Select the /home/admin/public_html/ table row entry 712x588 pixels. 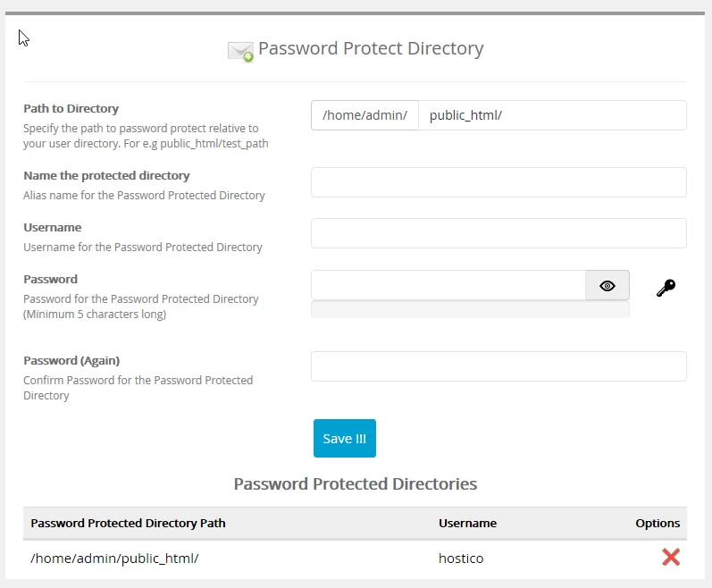(114, 559)
